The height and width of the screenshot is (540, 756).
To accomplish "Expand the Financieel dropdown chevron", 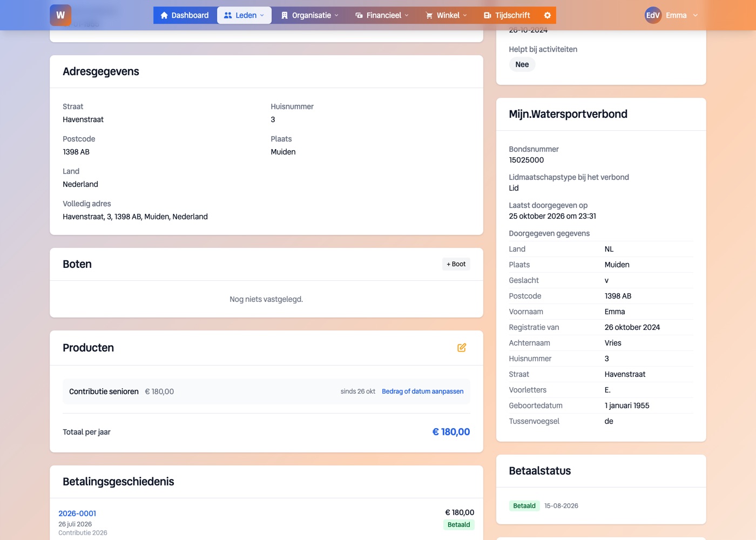I will 407,15.
